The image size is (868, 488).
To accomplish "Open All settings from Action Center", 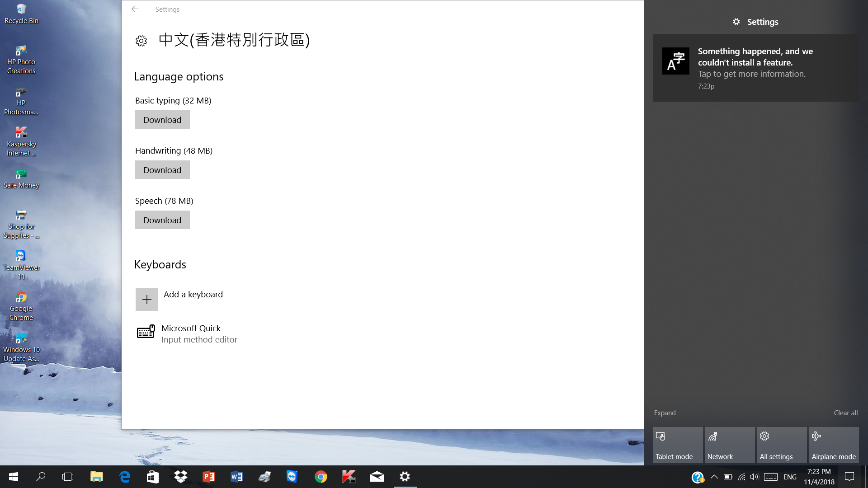I will pyautogui.click(x=782, y=445).
